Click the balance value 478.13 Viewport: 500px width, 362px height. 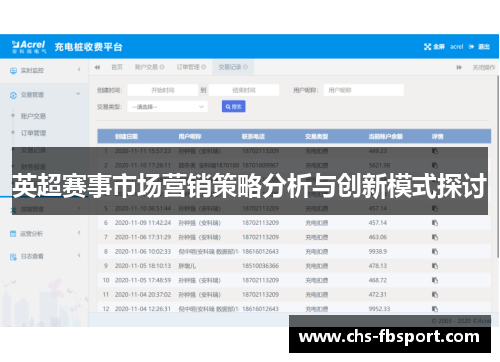[378, 266]
